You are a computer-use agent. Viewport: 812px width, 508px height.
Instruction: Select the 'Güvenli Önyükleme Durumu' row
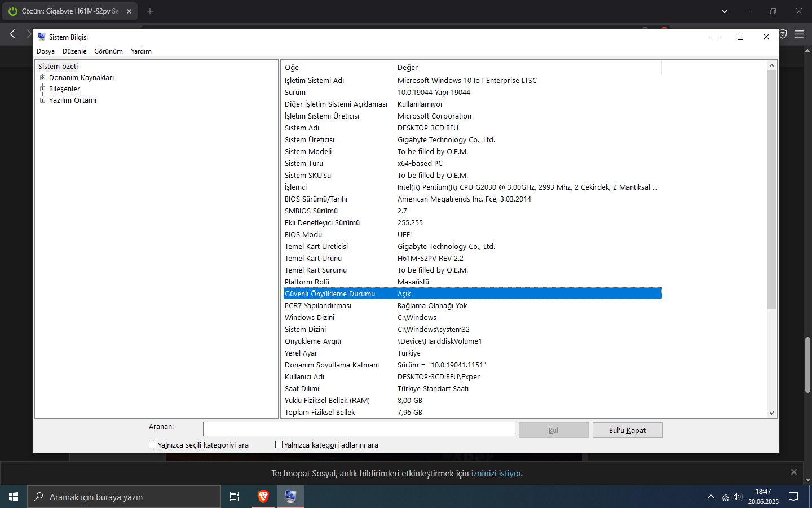pos(473,294)
